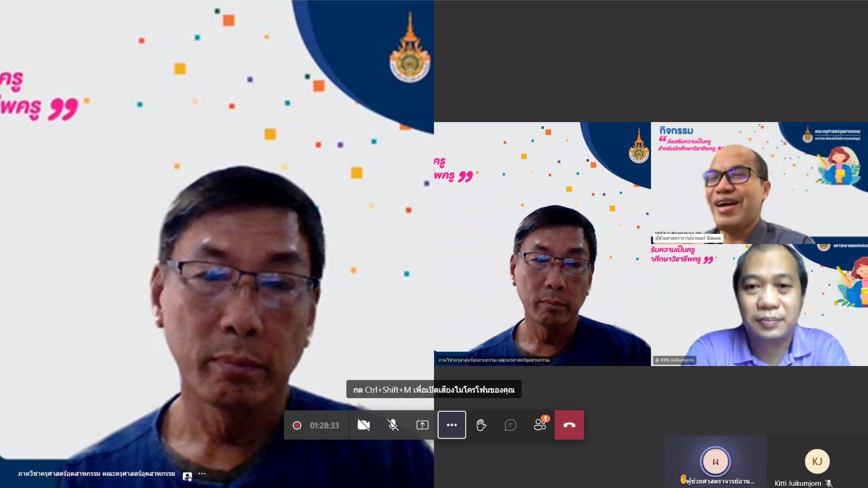Select the smiling bald man's video tile
This screenshot has height=488, width=868.
pyautogui.click(x=759, y=183)
